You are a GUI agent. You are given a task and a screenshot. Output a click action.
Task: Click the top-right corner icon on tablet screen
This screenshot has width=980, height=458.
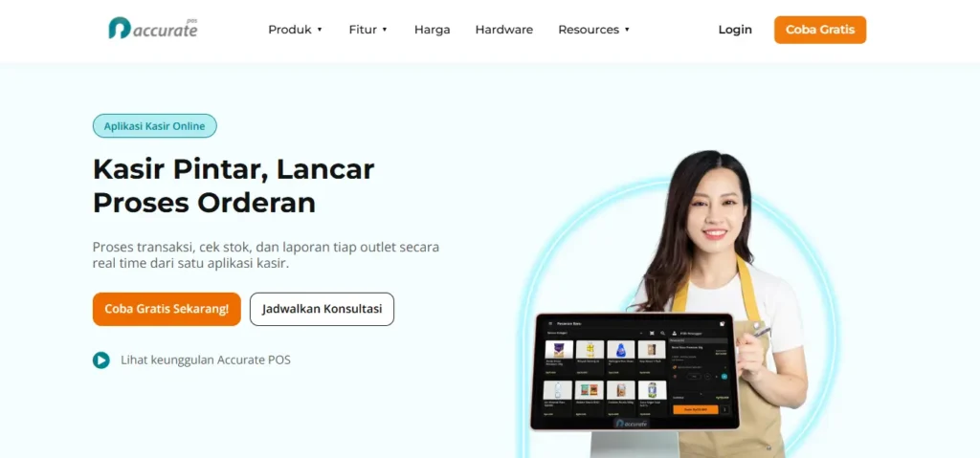[x=724, y=325]
